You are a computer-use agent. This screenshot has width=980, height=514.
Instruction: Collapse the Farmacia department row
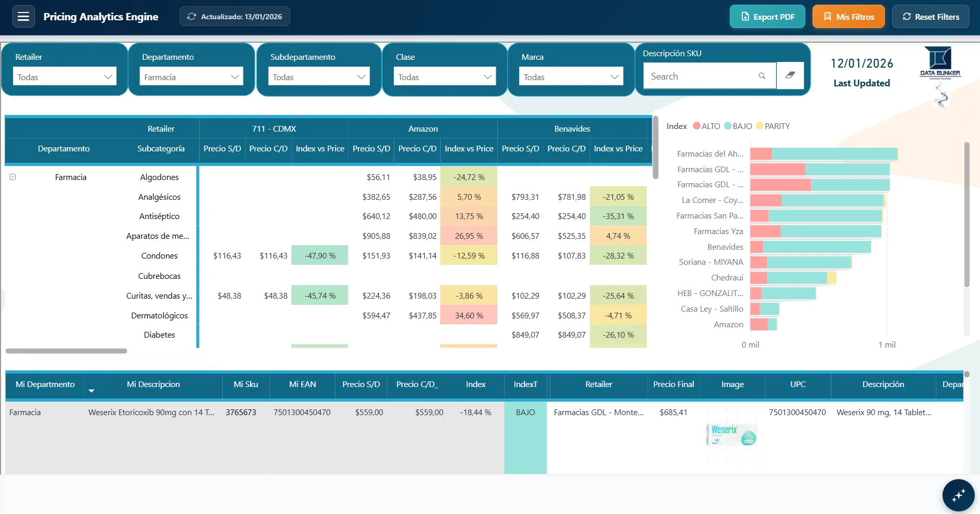click(x=13, y=177)
